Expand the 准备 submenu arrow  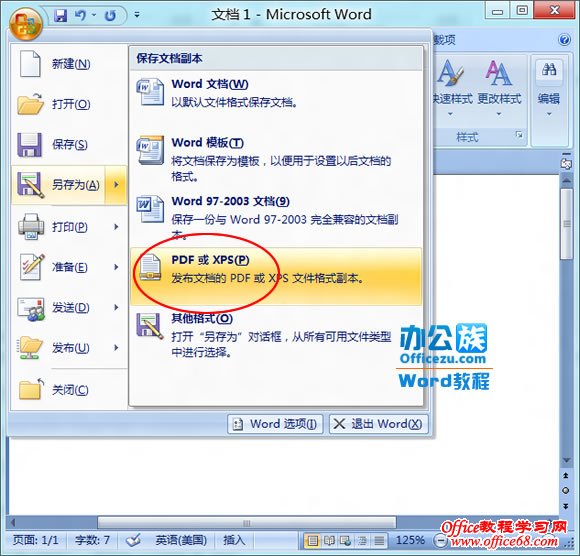tap(116, 267)
